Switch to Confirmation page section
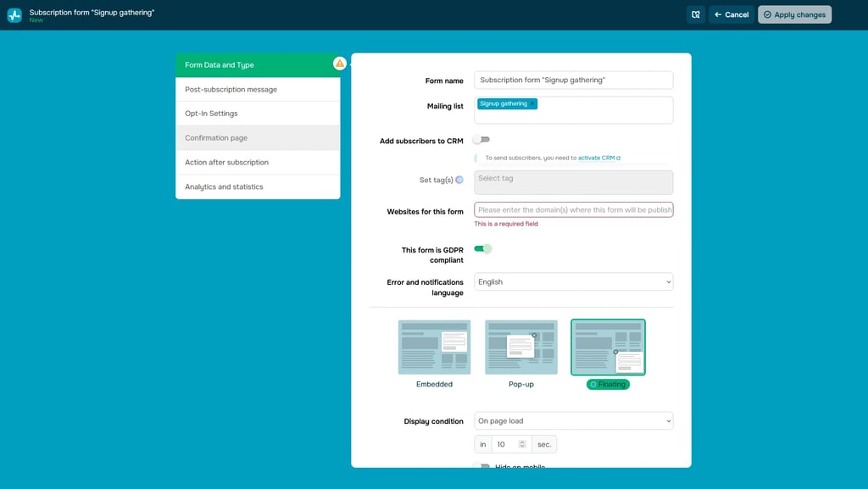 [x=258, y=138]
